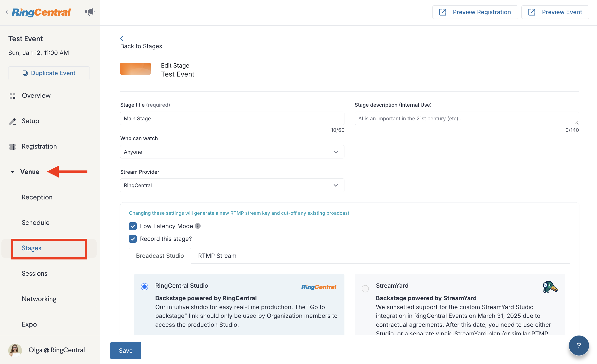Click the RTMP stream key warning text
Image resolution: width=597 pixels, height=364 pixels.
pyautogui.click(x=239, y=213)
